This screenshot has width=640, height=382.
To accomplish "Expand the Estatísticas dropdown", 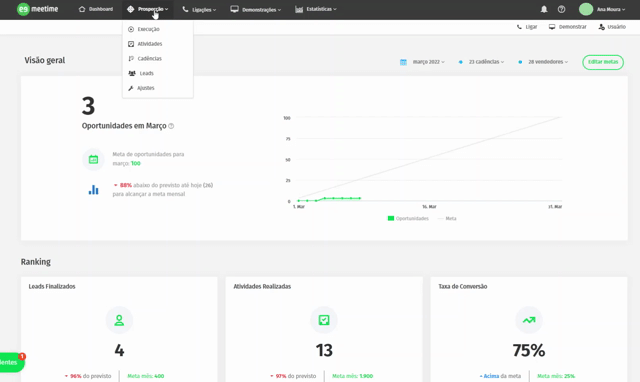I will (316, 9).
